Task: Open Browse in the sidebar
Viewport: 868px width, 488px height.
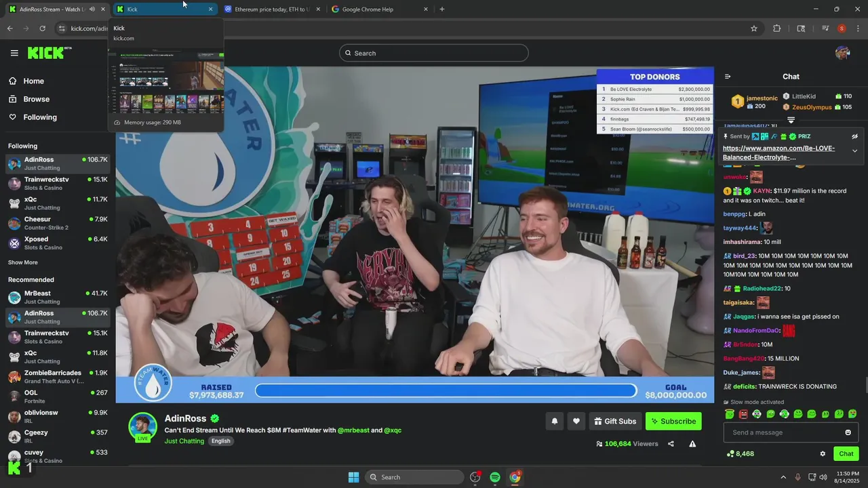Action: pos(29,99)
